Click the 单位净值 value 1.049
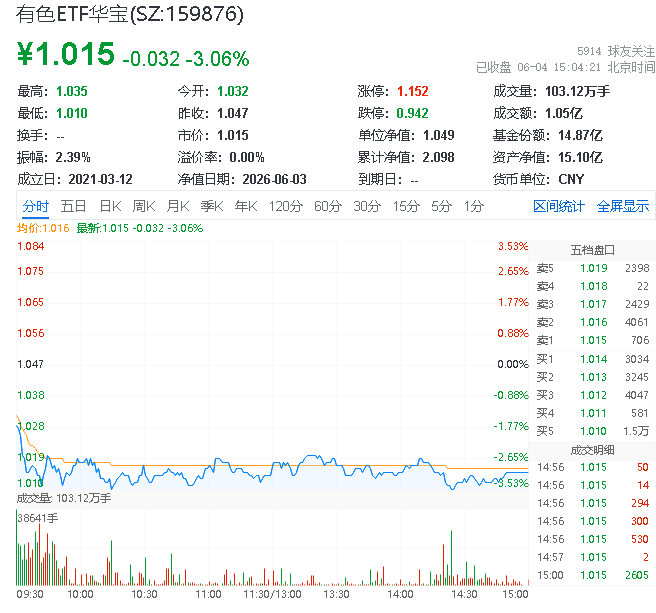Viewport: 656px width, 613px height. click(438, 136)
